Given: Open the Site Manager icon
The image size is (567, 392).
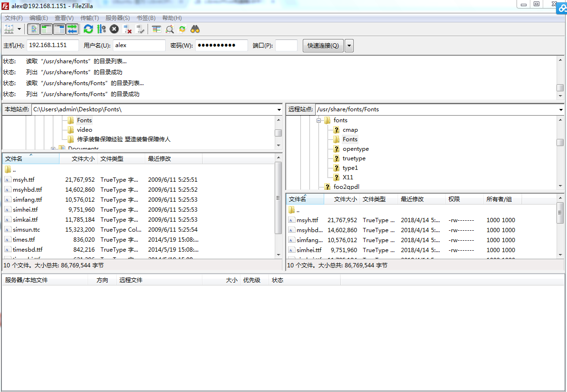Looking at the screenshot, I should tap(9, 29).
